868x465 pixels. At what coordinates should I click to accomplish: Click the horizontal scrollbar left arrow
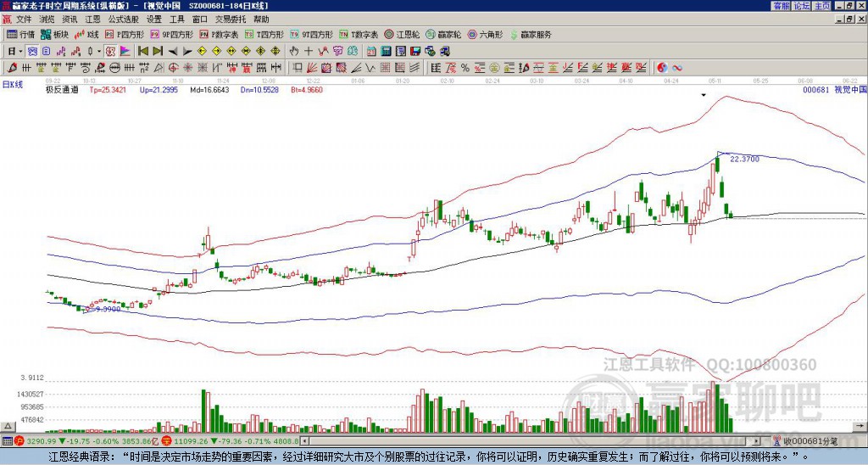pos(304,441)
